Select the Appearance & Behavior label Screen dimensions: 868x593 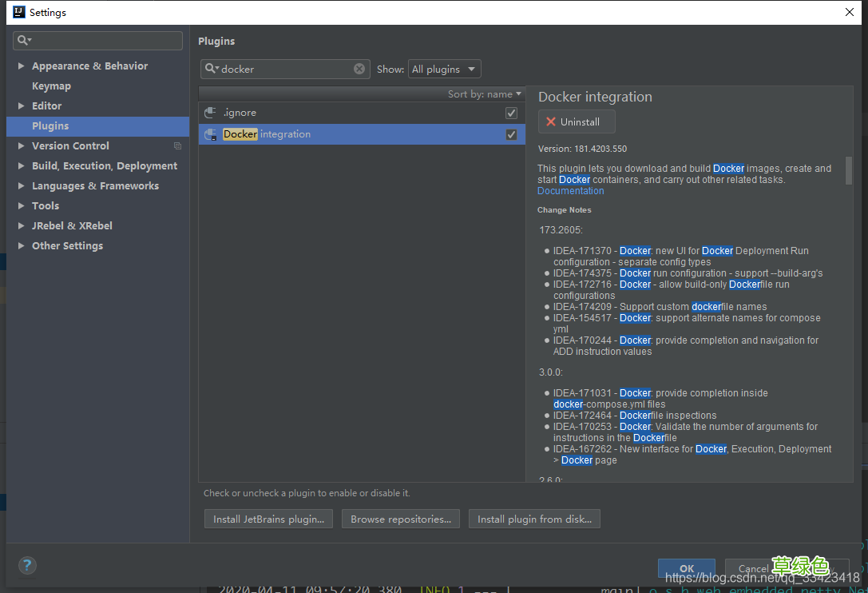coord(89,66)
